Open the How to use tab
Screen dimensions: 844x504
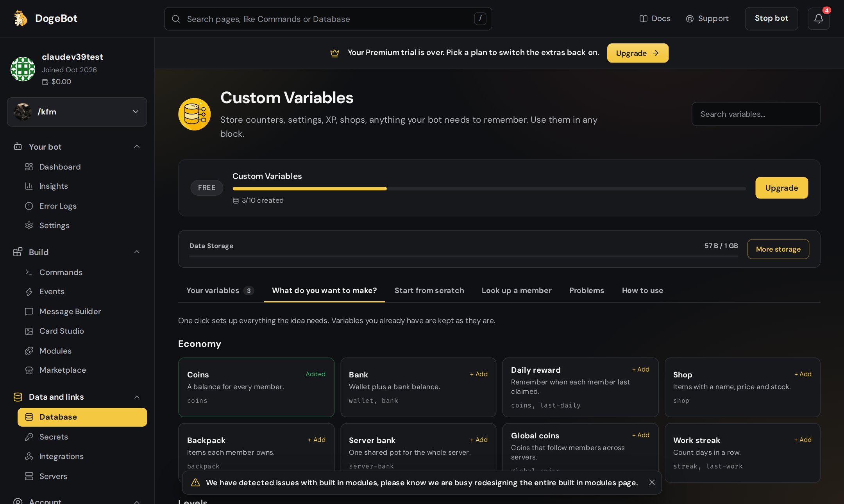coord(642,290)
